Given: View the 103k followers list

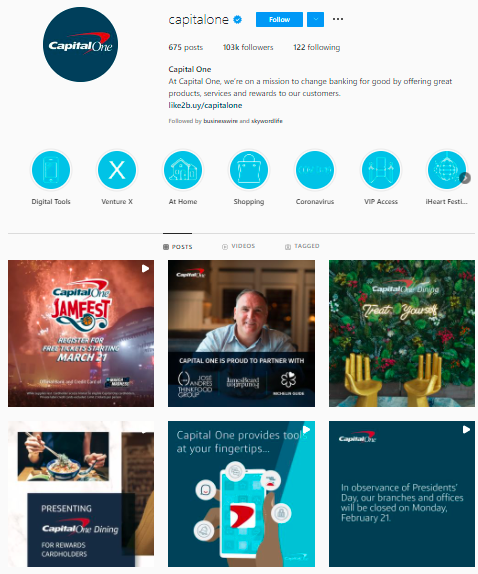Looking at the screenshot, I should 248,47.
